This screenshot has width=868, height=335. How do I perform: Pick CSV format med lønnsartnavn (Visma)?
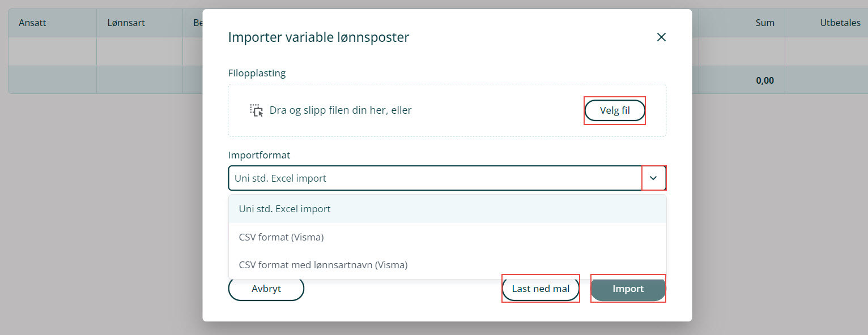pos(323,265)
